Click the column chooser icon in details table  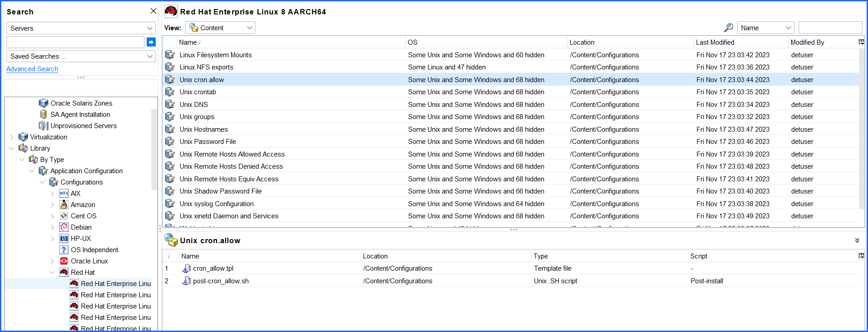[861, 256]
